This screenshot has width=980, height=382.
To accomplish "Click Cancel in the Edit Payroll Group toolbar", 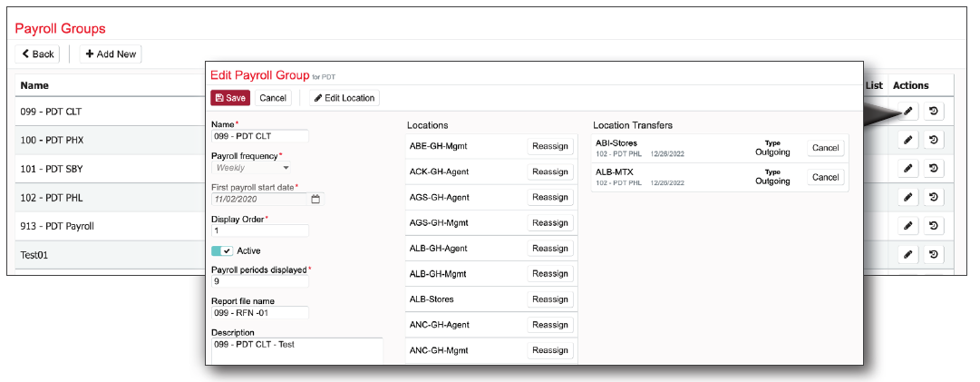I will [273, 98].
